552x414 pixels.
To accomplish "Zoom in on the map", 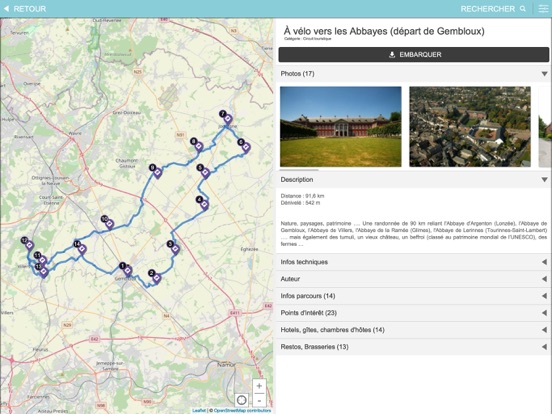I will point(259,386).
